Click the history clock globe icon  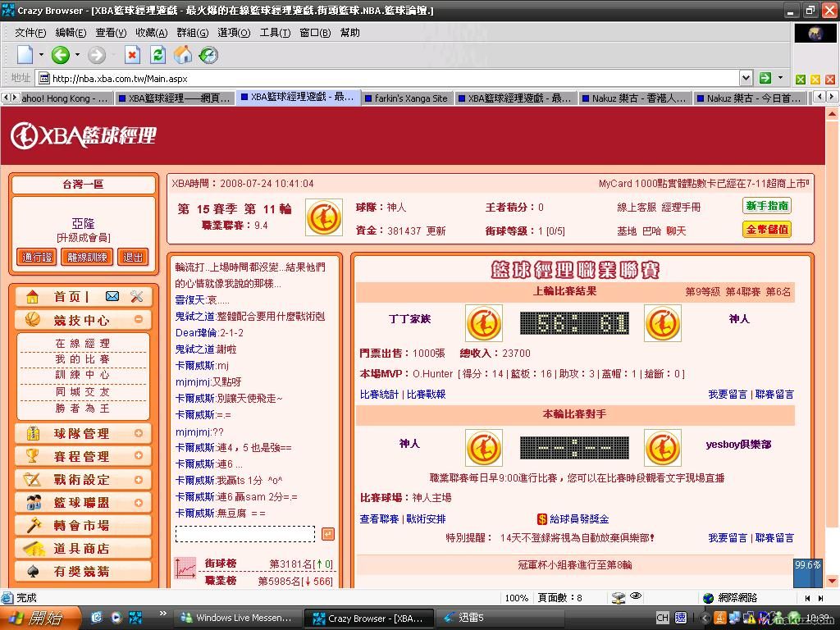coord(208,55)
